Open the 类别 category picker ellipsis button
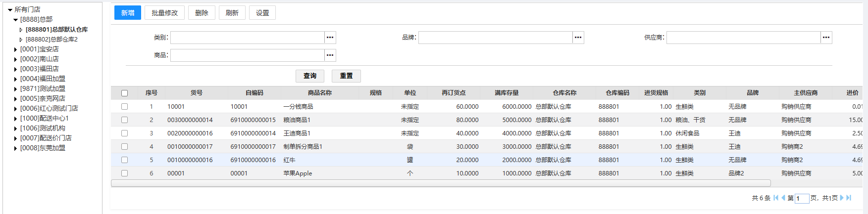 coord(330,38)
